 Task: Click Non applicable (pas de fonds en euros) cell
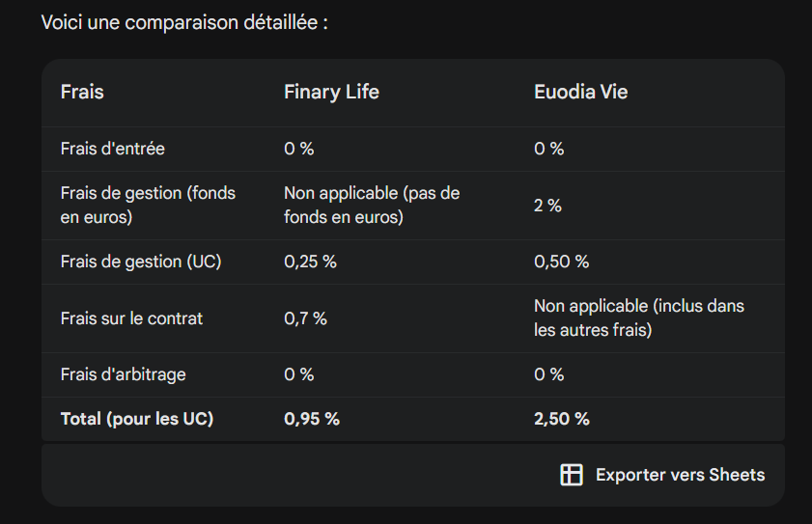(x=372, y=205)
